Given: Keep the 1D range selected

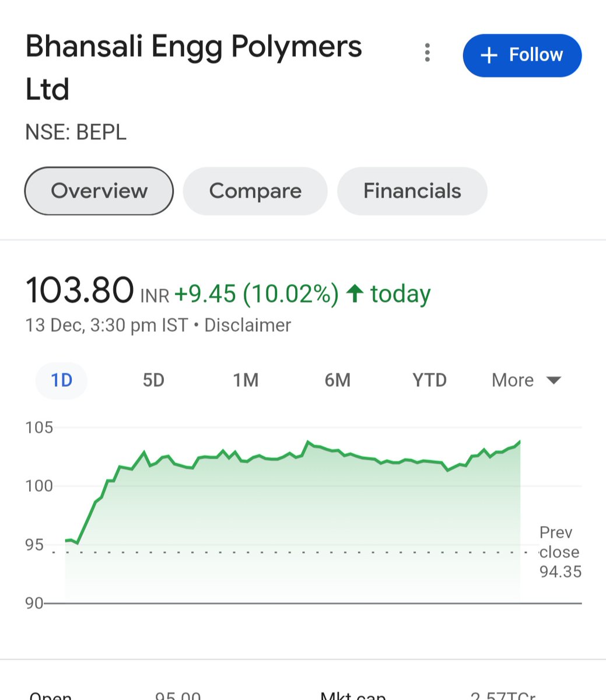Looking at the screenshot, I should click(x=61, y=380).
